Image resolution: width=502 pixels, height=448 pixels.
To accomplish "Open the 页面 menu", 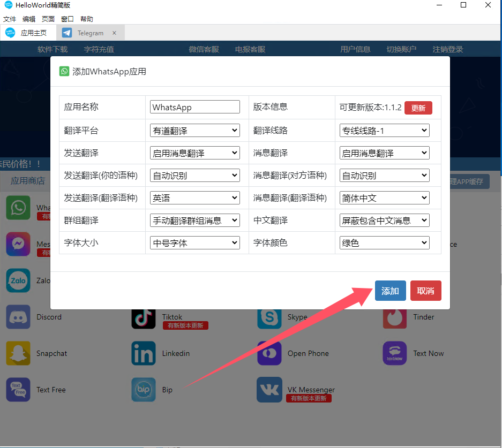I will coord(48,19).
